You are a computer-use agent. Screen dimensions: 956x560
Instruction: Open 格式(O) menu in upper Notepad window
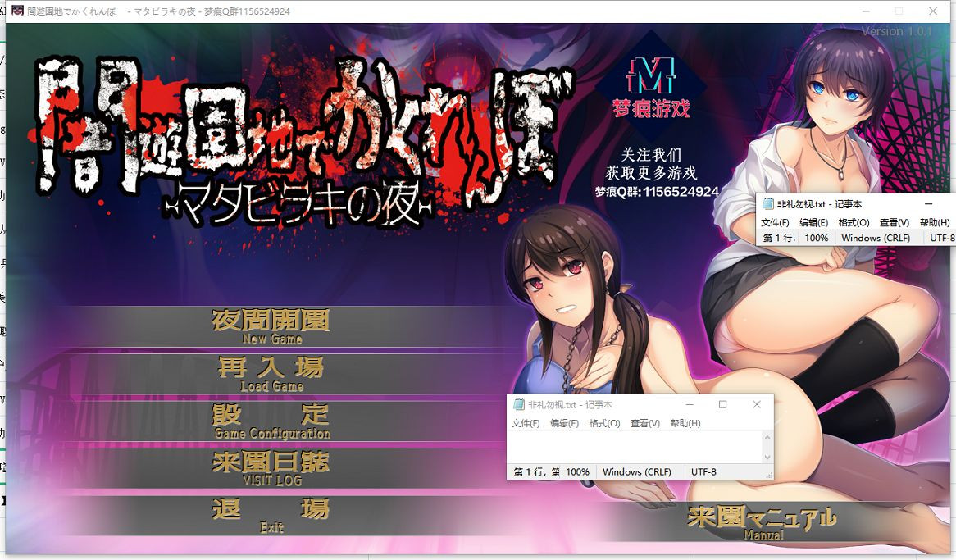pyautogui.click(x=854, y=223)
